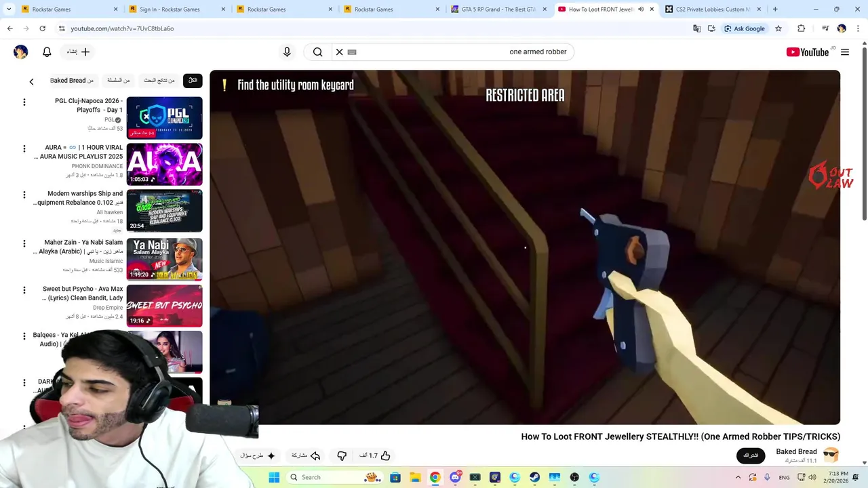The image size is (868, 488).
Task: Open the keyboard icon in search box
Action: click(352, 52)
